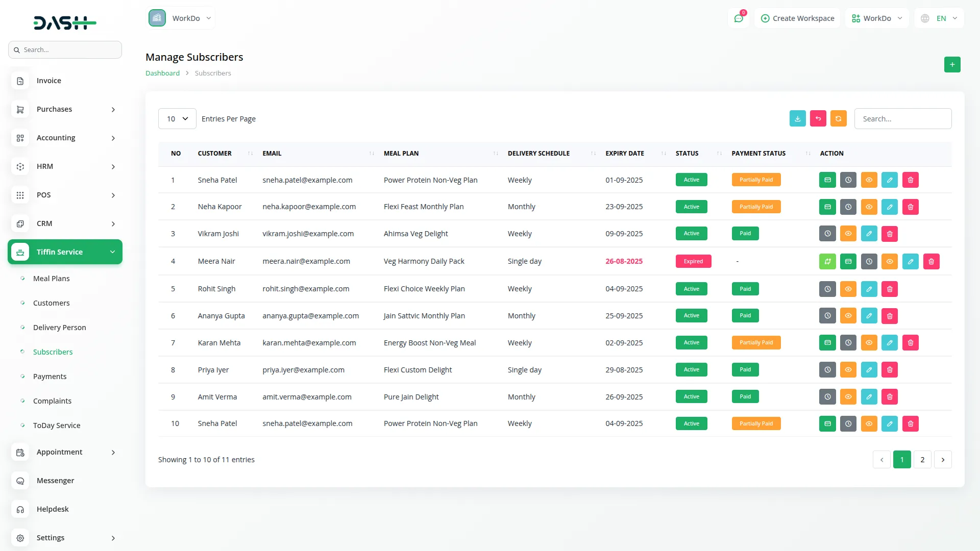Navigate back via the Dashboard breadcrumb link

coord(162,73)
